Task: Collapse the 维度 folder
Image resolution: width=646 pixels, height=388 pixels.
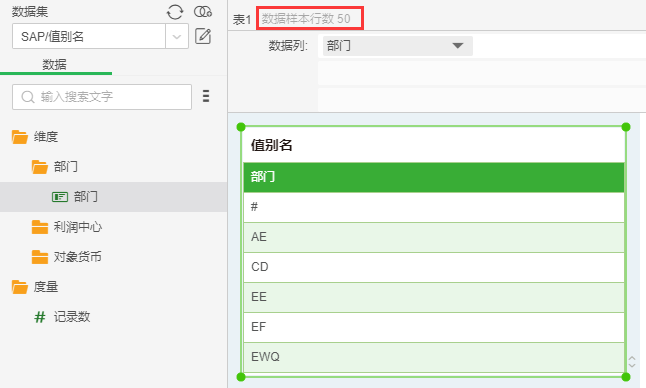Action: 46,136
